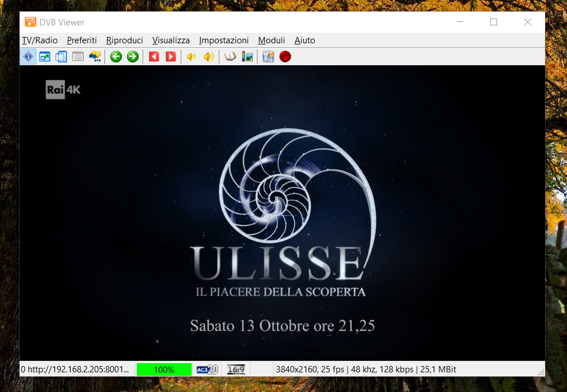Open the Impostazioni menu

click(x=224, y=40)
